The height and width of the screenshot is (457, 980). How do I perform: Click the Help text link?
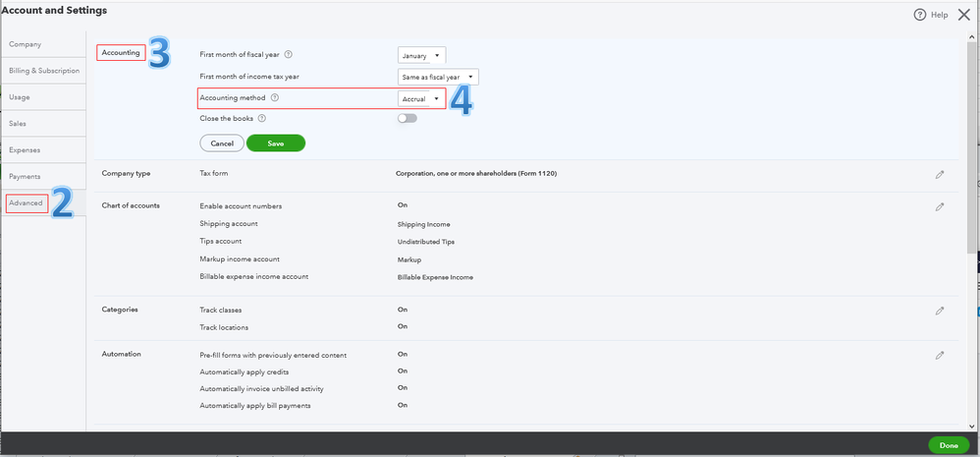point(940,15)
